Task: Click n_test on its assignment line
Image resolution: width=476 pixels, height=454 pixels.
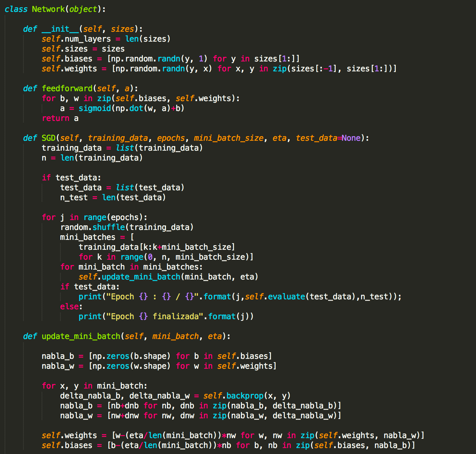Action: coord(74,198)
